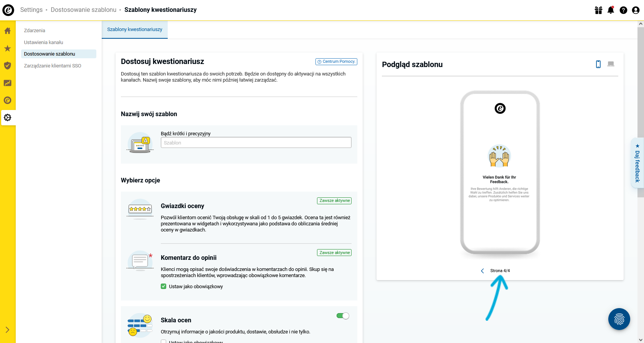Open the gift icon in header
The width and height of the screenshot is (644, 343).
point(598,10)
